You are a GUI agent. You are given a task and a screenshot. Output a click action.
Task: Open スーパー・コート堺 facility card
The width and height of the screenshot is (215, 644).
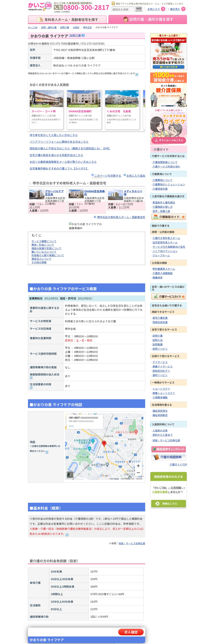pyautogui.click(x=47, y=110)
